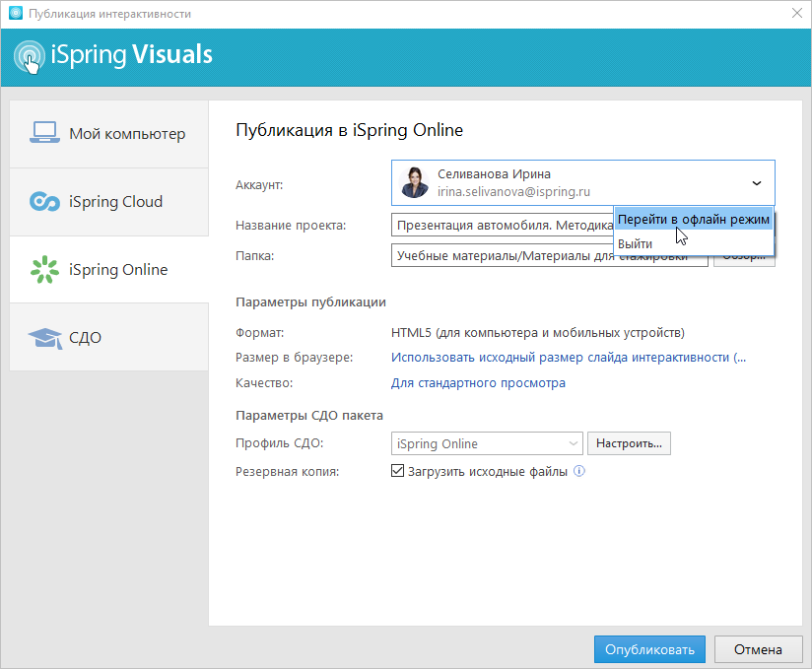Switch to iSpring Cloud tab
The width and height of the screenshot is (812, 669).
pyautogui.click(x=108, y=201)
